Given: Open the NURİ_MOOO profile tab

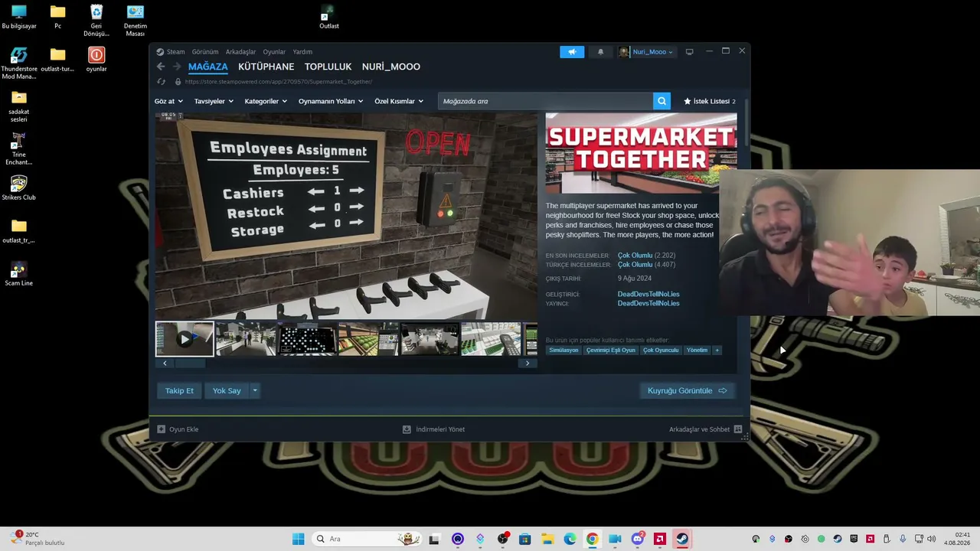Looking at the screenshot, I should tap(391, 67).
